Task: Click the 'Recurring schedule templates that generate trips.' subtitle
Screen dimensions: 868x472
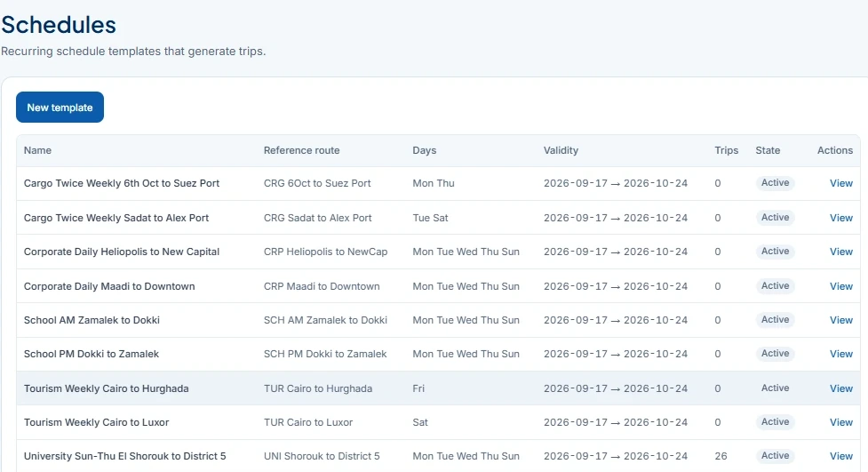Action: [x=133, y=51]
